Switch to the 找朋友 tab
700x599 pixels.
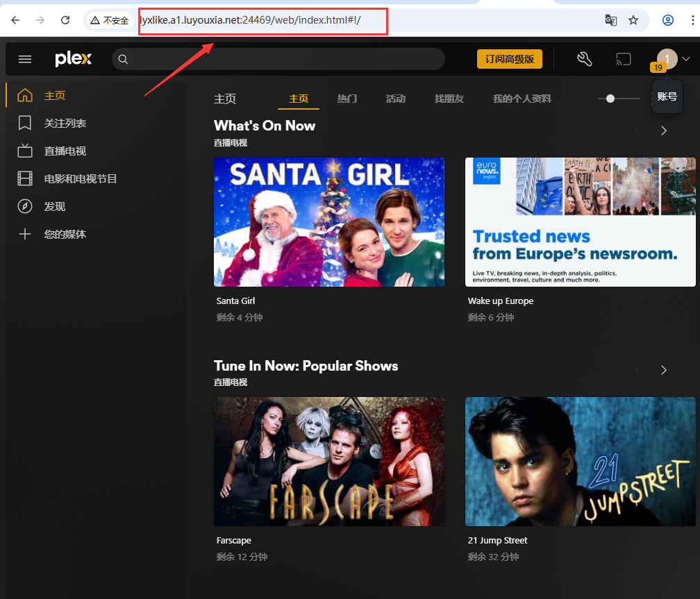(x=449, y=99)
